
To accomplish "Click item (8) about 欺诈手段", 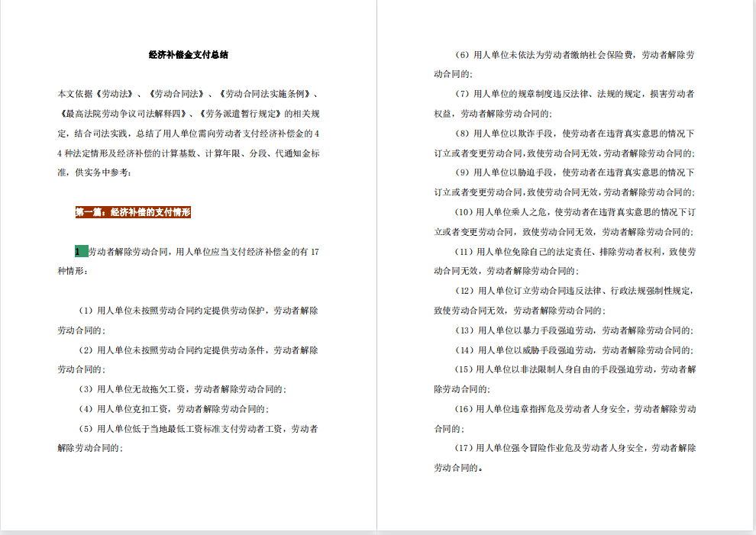I will pyautogui.click(x=575, y=134).
